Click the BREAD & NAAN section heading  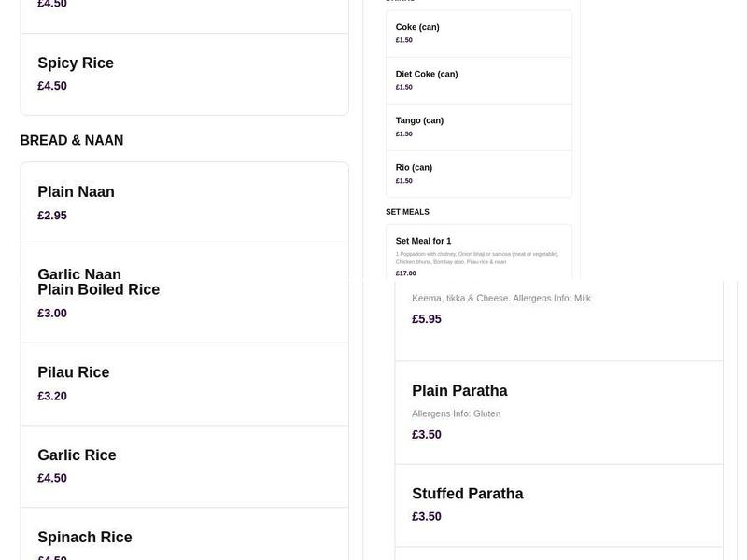click(72, 141)
